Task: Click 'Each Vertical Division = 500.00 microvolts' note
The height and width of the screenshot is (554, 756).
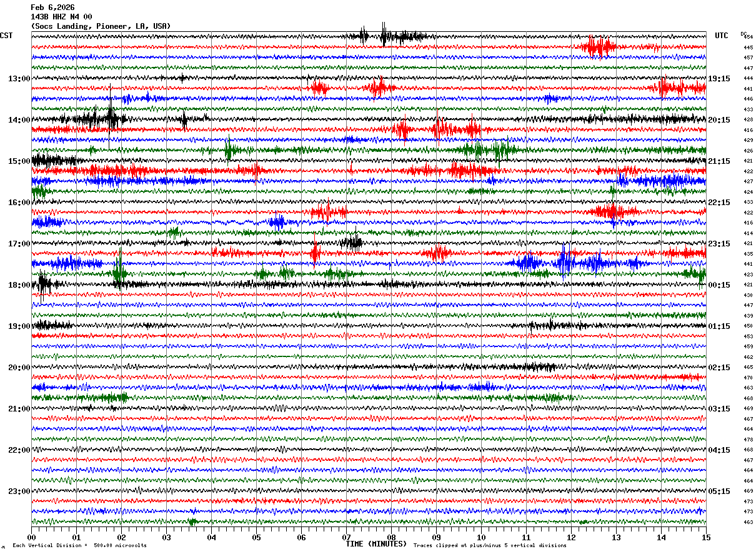Action: [x=79, y=546]
